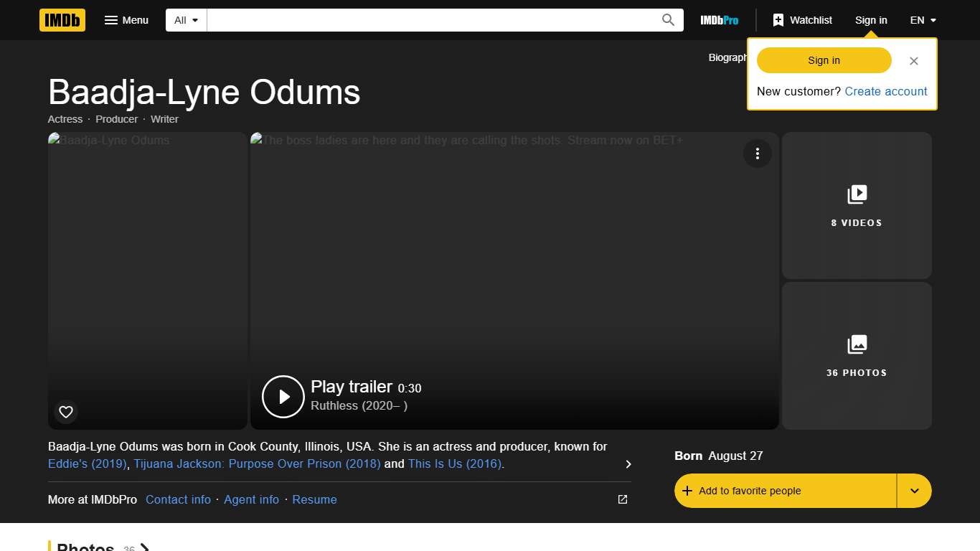Play the Ruthless trailer
Viewport: 980px width, 551px height.
tap(283, 397)
